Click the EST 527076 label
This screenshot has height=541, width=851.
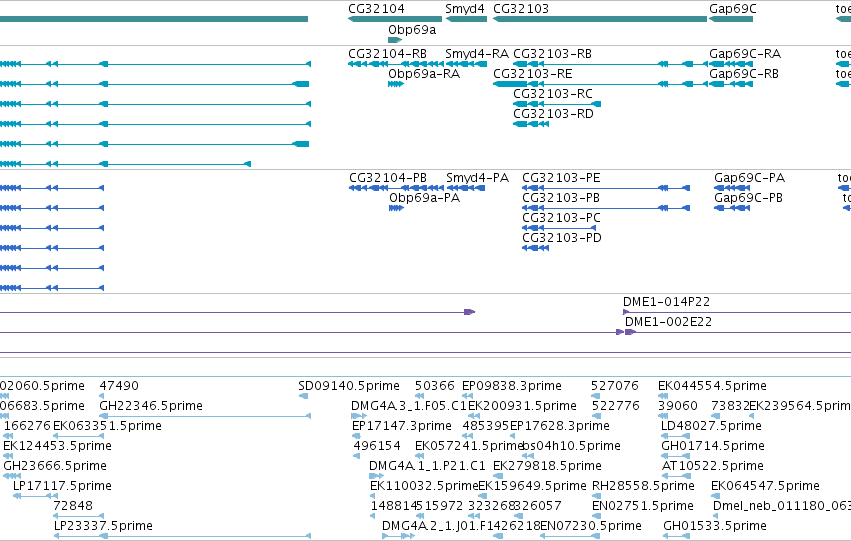pyautogui.click(x=615, y=386)
